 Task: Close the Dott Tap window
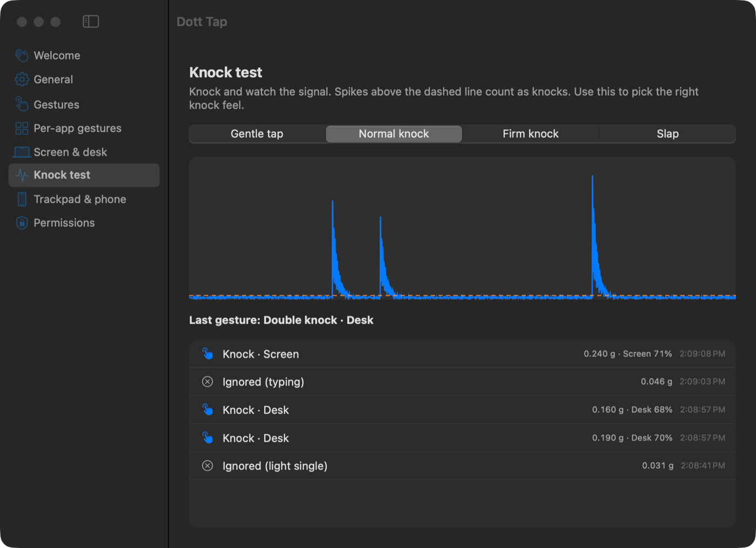coord(22,22)
